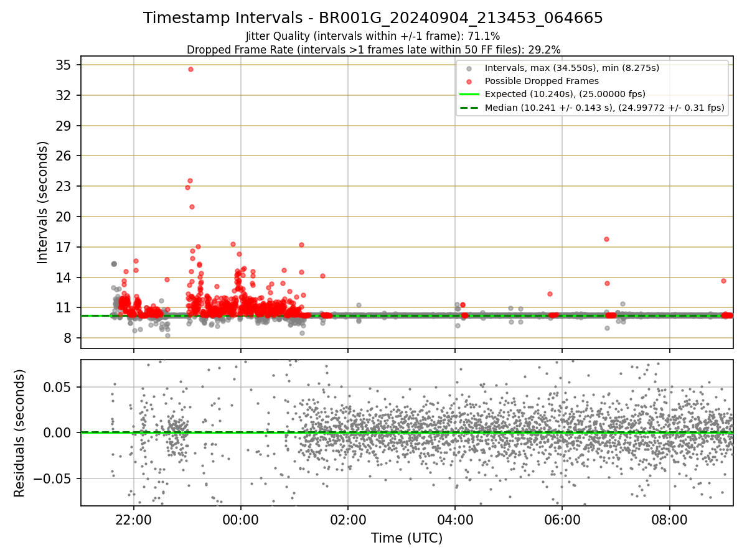Click the red circle marker in the legend
The image size is (747, 560).
[x=469, y=82]
